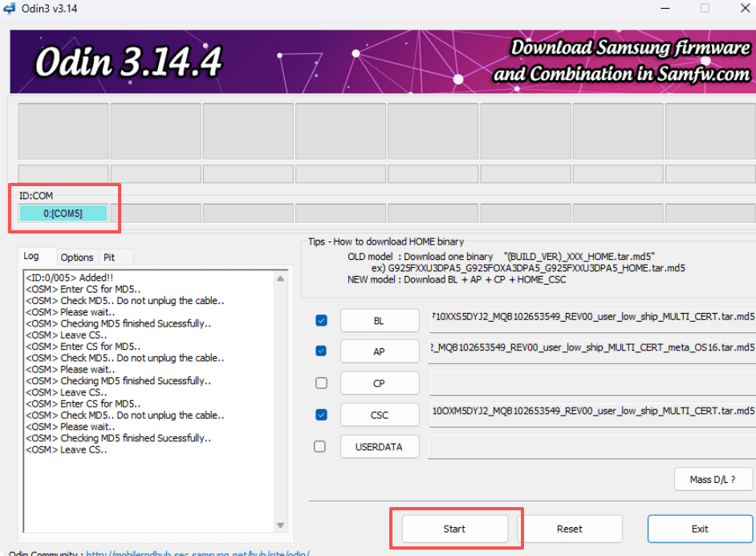Enable the USERDATA checkbox
756x556 pixels.
click(319, 447)
